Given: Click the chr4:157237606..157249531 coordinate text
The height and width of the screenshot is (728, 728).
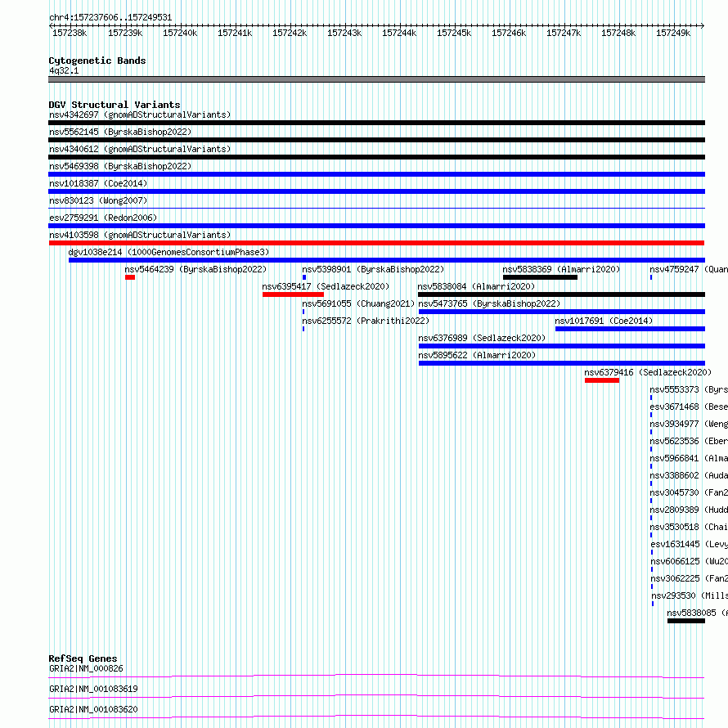Looking at the screenshot, I should point(110,18).
